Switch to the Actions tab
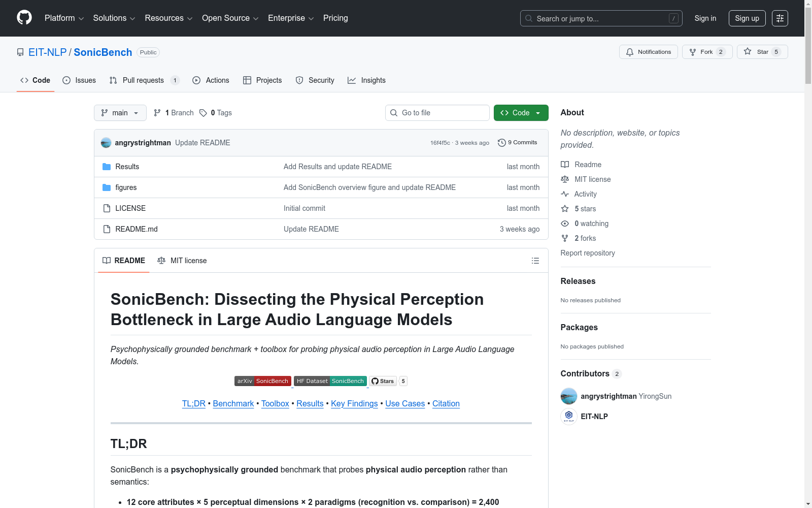Screen dimensions: 812x508 tap(211, 80)
